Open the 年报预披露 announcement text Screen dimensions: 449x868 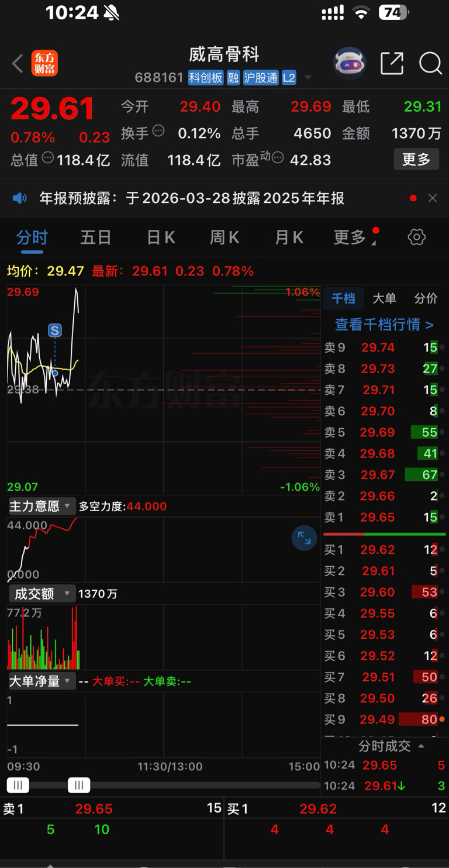coord(192,198)
